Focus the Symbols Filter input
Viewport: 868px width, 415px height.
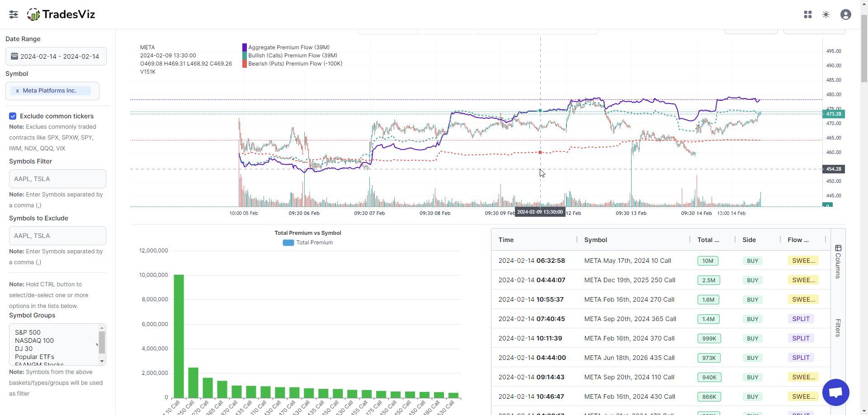point(57,179)
